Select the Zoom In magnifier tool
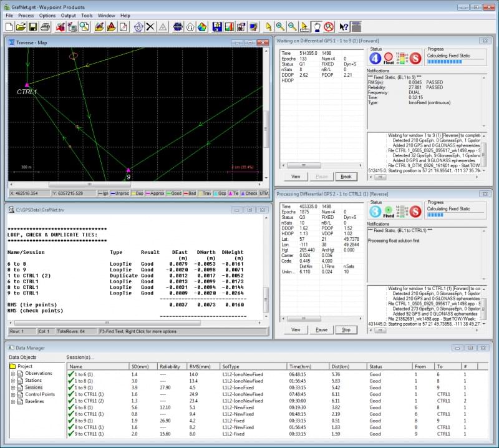 (279, 26)
